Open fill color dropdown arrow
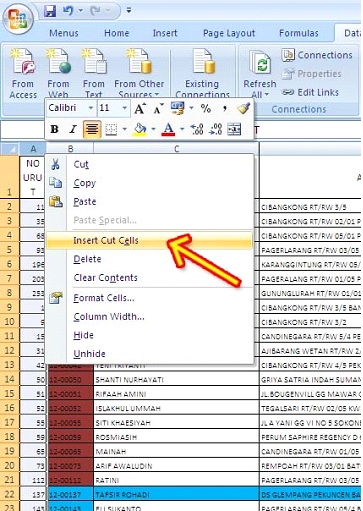 (153, 129)
